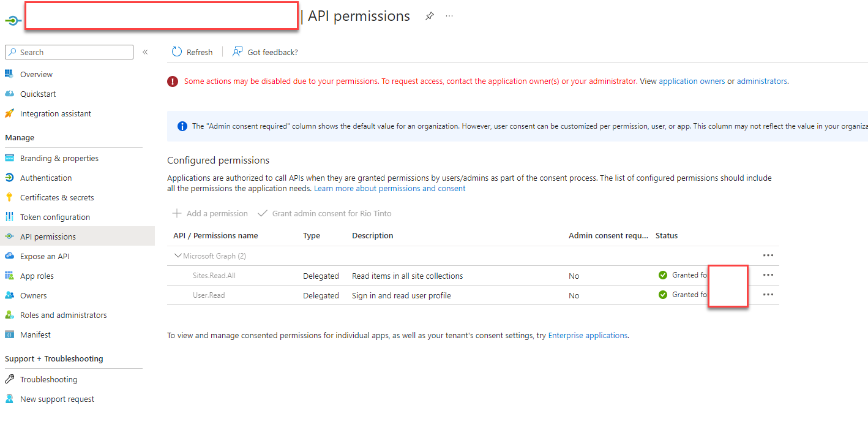Screen dimensions: 868x446
Task: Click the Roles and administrators icon
Action: (x=9, y=315)
